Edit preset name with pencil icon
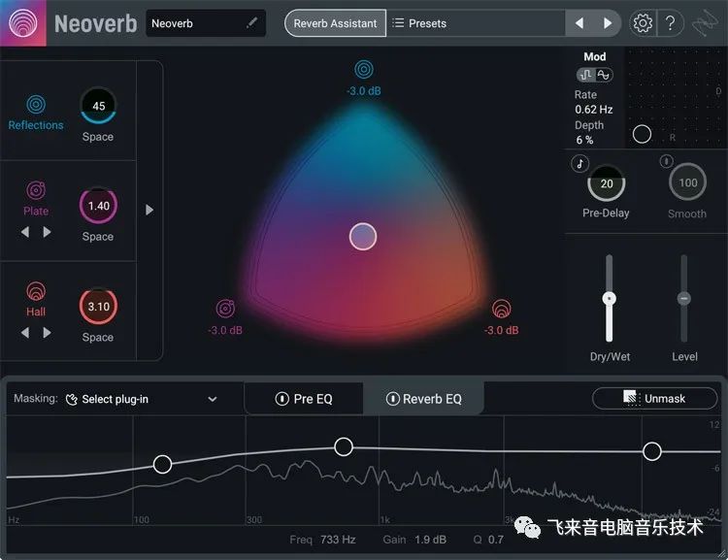The height and width of the screenshot is (560, 728). pyautogui.click(x=252, y=22)
